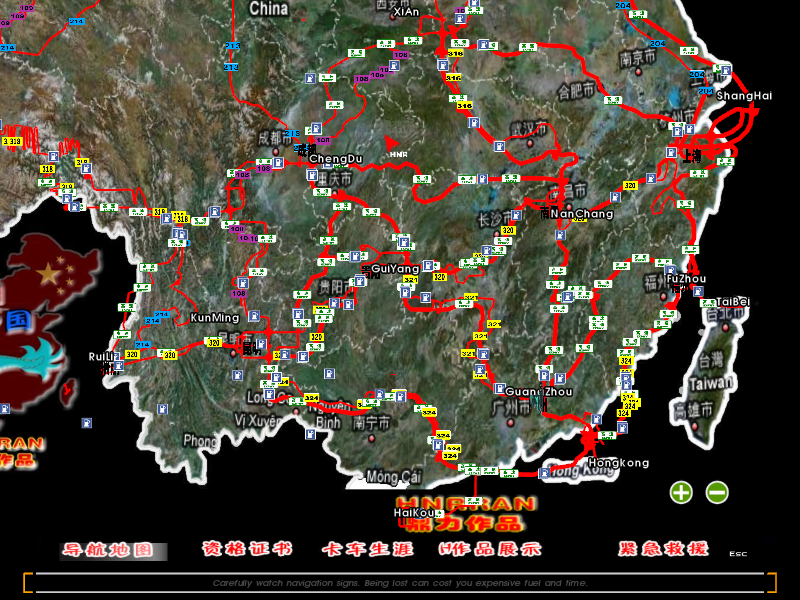Select red city dot under 武汉市 label
This screenshot has width=800, height=600.
pyautogui.click(x=530, y=144)
